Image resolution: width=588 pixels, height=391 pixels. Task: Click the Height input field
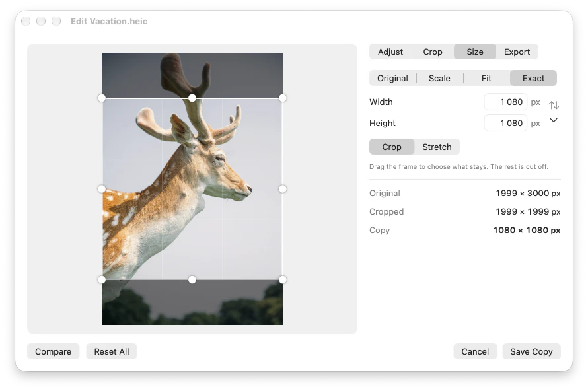coord(505,123)
